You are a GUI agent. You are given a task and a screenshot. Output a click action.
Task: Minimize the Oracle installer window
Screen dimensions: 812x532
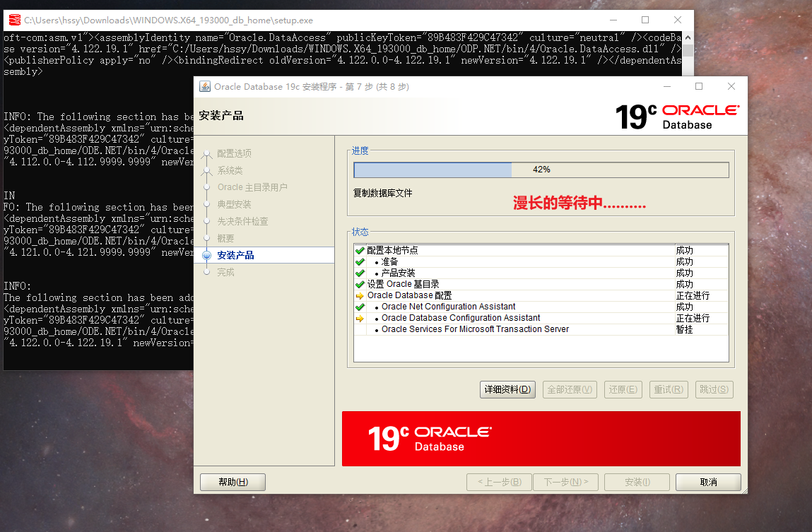(x=667, y=86)
